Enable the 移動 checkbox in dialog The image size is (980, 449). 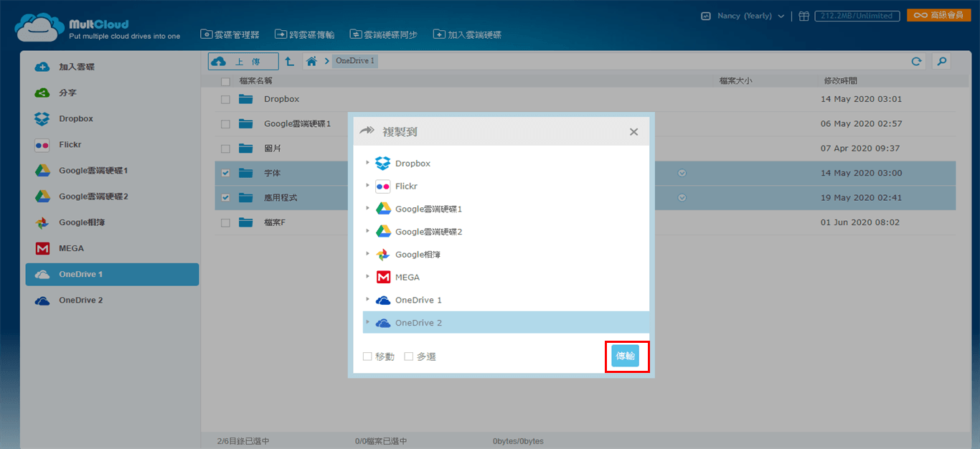click(367, 356)
